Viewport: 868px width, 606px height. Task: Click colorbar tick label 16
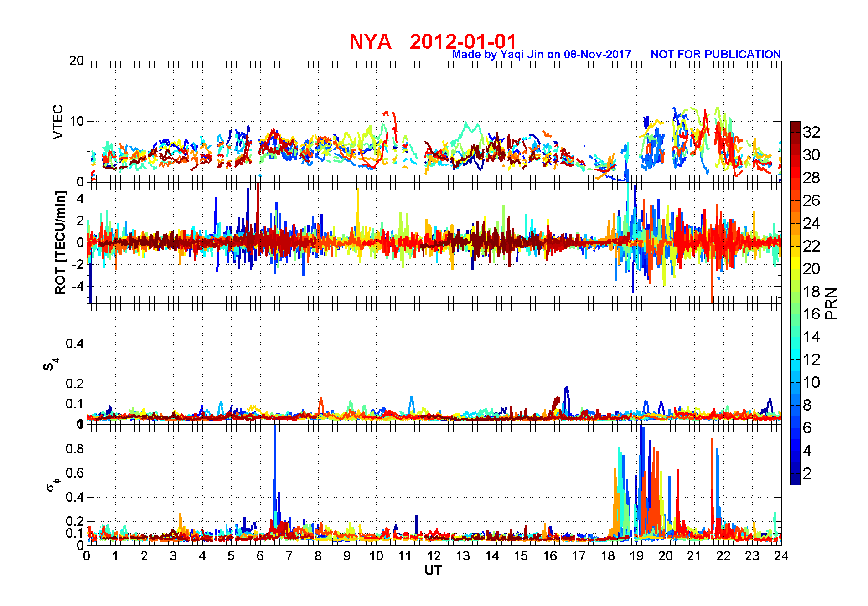[811, 314]
